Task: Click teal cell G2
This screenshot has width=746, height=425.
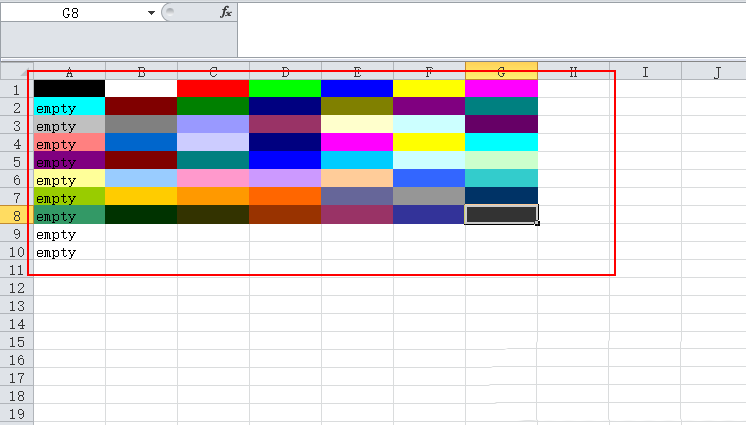Action: coord(501,107)
